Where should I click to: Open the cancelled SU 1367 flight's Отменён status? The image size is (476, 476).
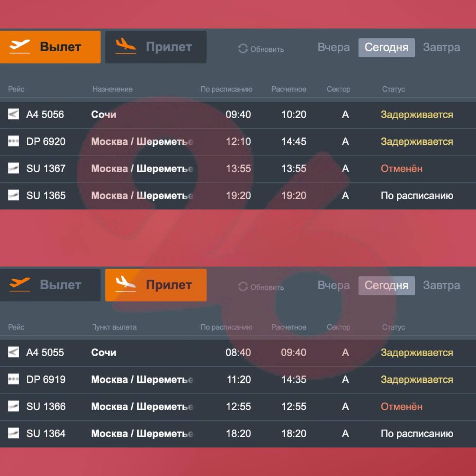click(x=401, y=168)
